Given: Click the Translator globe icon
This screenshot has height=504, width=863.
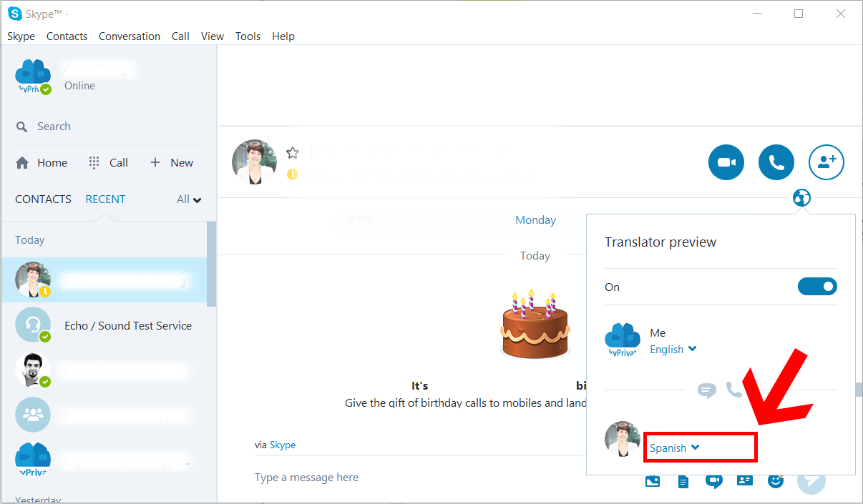Looking at the screenshot, I should coord(801,198).
